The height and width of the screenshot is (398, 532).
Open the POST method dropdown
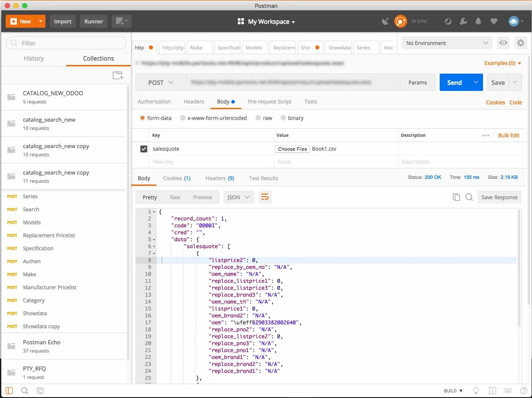[x=160, y=82]
